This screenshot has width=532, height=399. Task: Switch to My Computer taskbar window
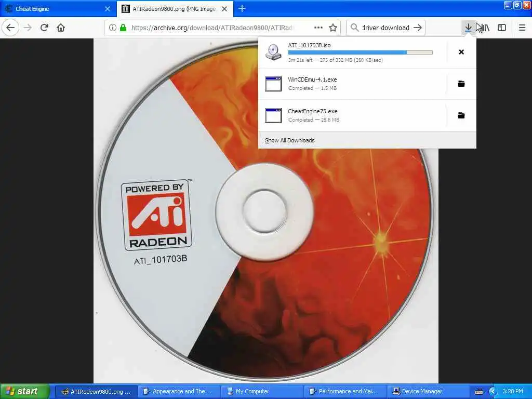coord(262,392)
